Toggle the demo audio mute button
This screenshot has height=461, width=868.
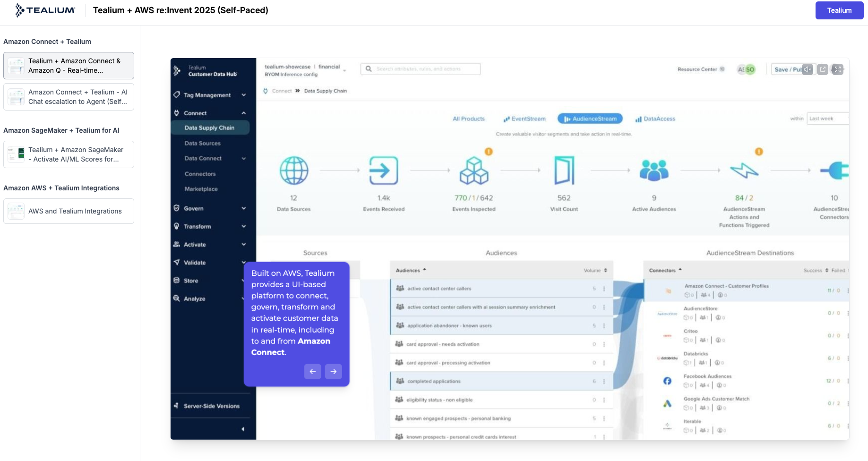[x=808, y=69]
